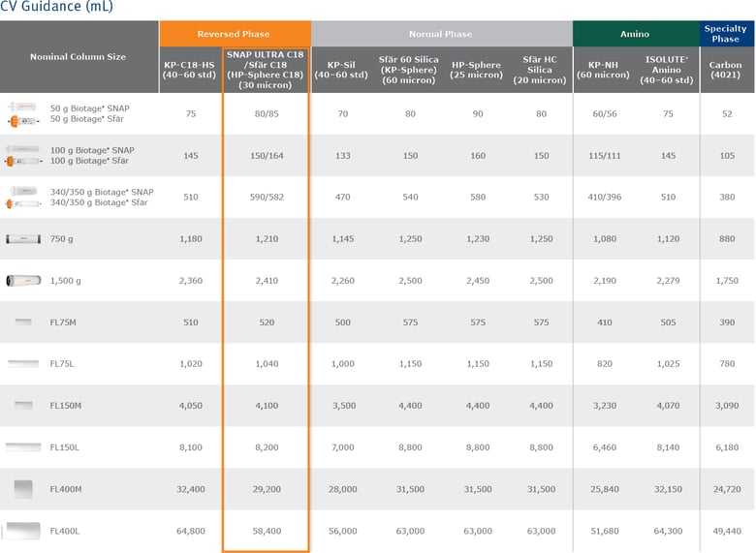This screenshot has width=756, height=553.
Task: Click the value 7,000 in FL150L row
Action: pyautogui.click(x=343, y=447)
